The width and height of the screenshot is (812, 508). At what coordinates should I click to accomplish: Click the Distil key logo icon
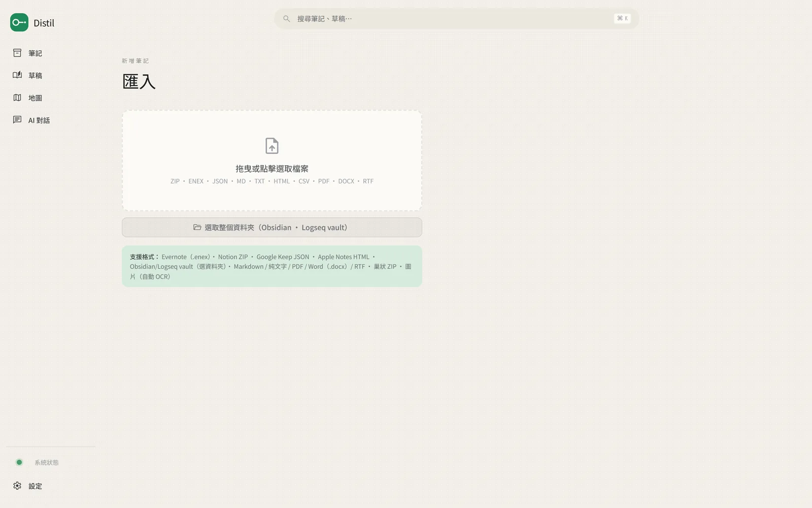(19, 22)
